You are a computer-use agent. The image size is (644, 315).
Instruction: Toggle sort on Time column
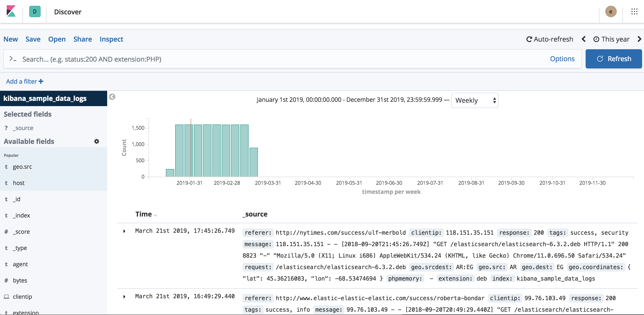coord(155,215)
